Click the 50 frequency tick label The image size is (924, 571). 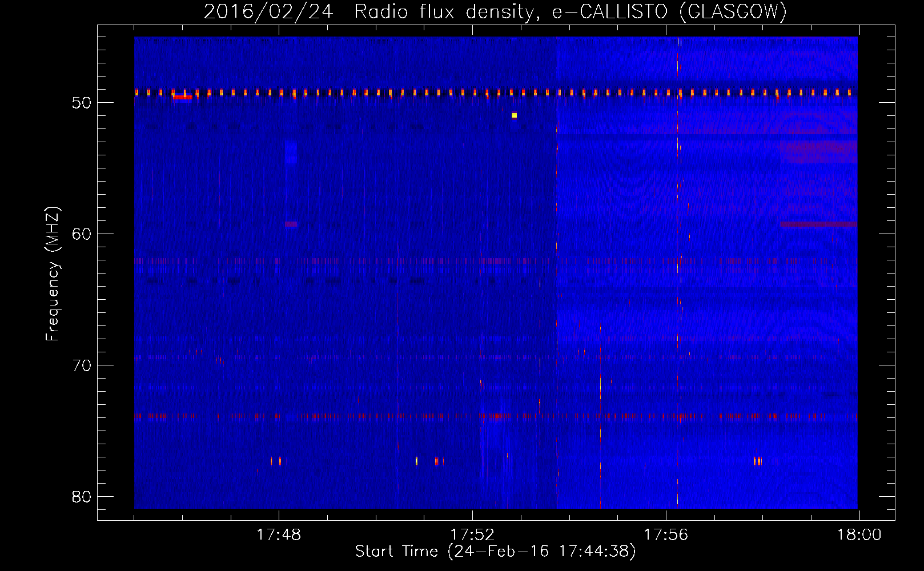(82, 103)
